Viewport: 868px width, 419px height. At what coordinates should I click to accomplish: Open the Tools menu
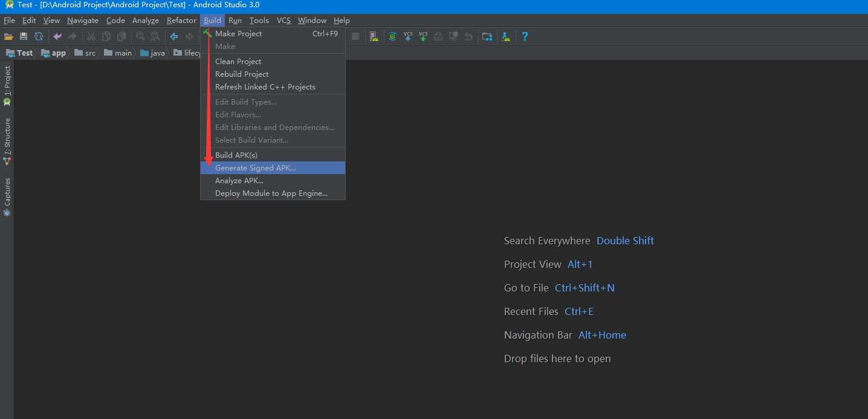pyautogui.click(x=259, y=21)
